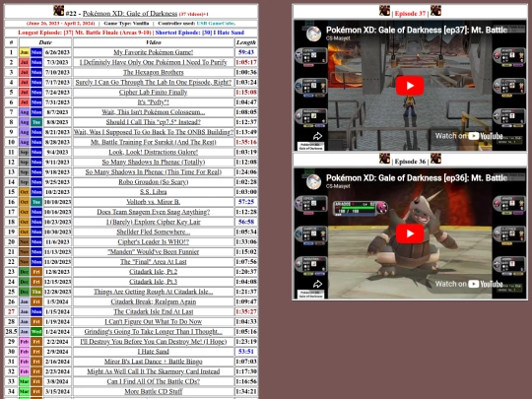
Task: Open 'Voltorb vs. Miror B.' link
Action: point(154,202)
